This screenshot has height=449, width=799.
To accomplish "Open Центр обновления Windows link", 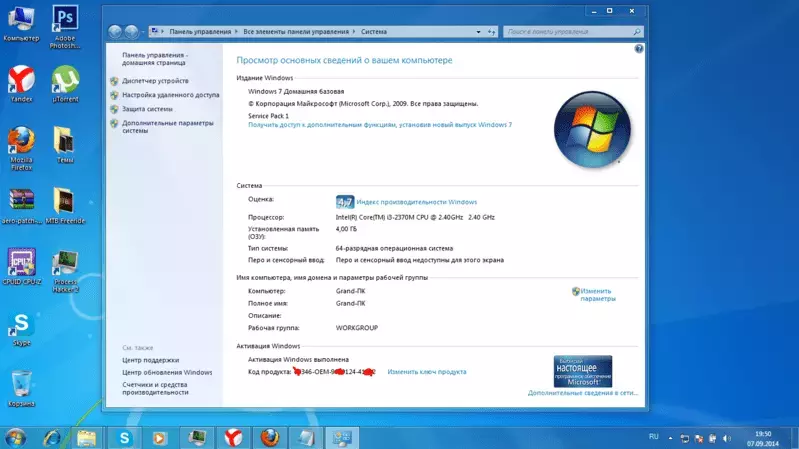I will coord(167,373).
